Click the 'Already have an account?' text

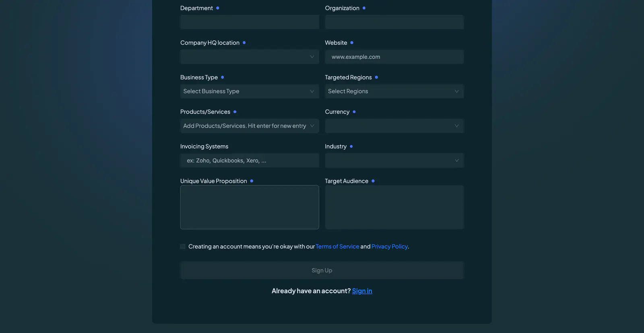311,291
